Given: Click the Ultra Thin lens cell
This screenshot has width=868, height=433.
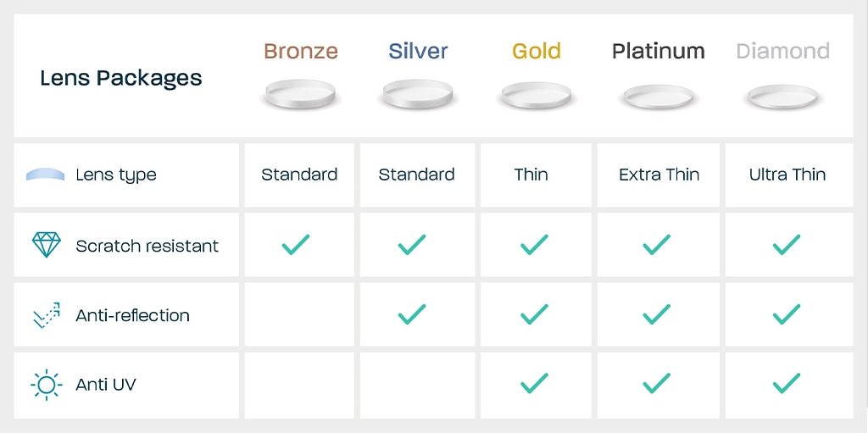Looking at the screenshot, I should [787, 175].
